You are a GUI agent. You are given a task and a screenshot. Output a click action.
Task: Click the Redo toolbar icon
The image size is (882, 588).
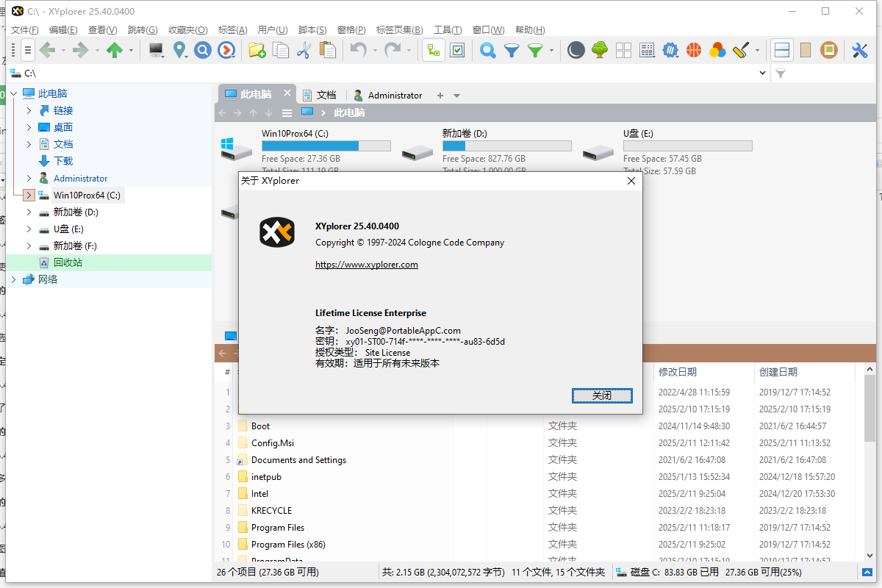[393, 50]
